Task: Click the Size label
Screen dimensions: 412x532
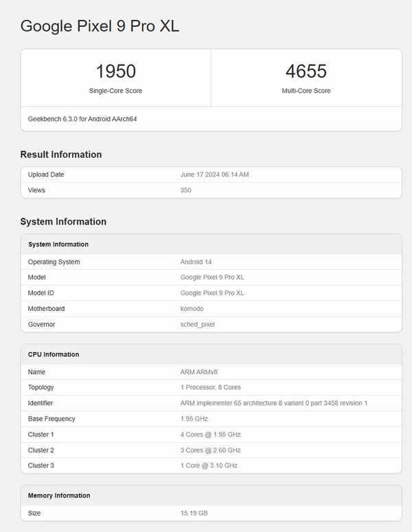Action: coord(34,513)
